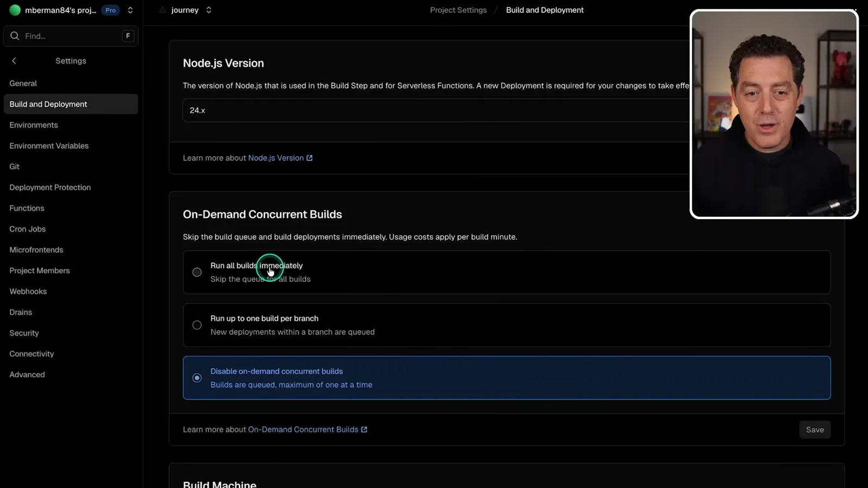Image resolution: width=868 pixels, height=488 pixels.
Task: Click the green team avatar icon
Action: point(15,10)
